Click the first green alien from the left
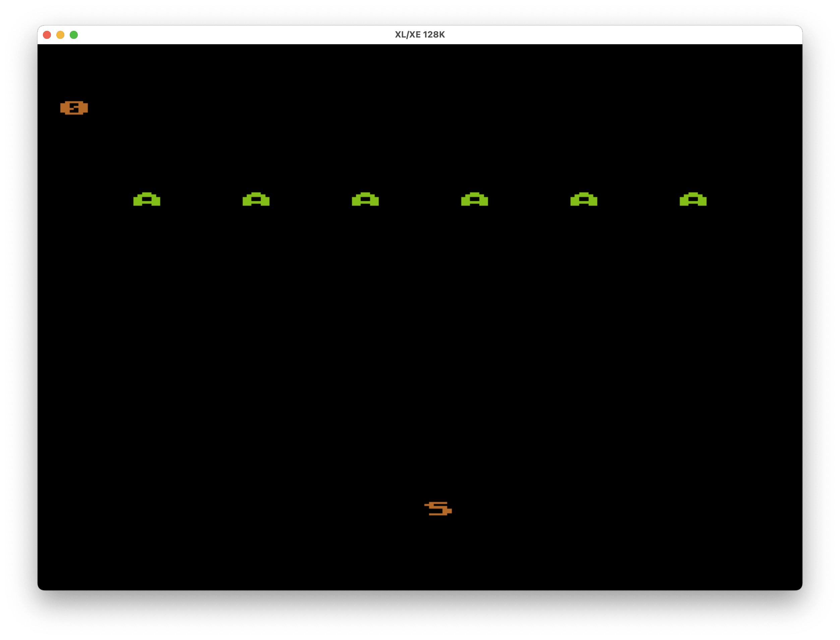This screenshot has width=840, height=640. (x=147, y=199)
